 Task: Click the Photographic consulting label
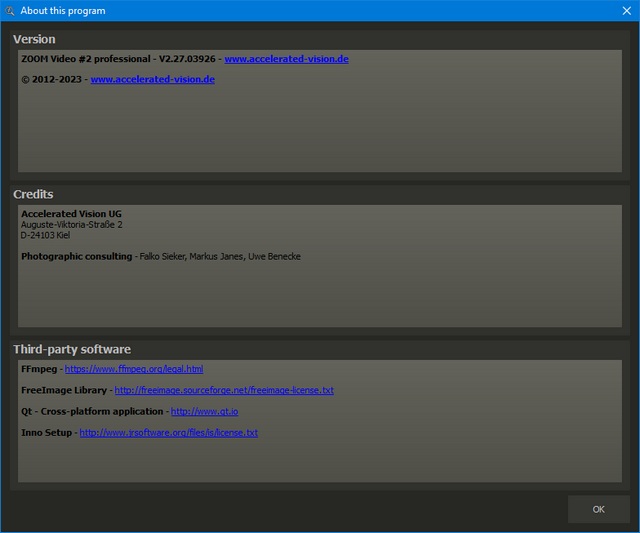[76, 257]
